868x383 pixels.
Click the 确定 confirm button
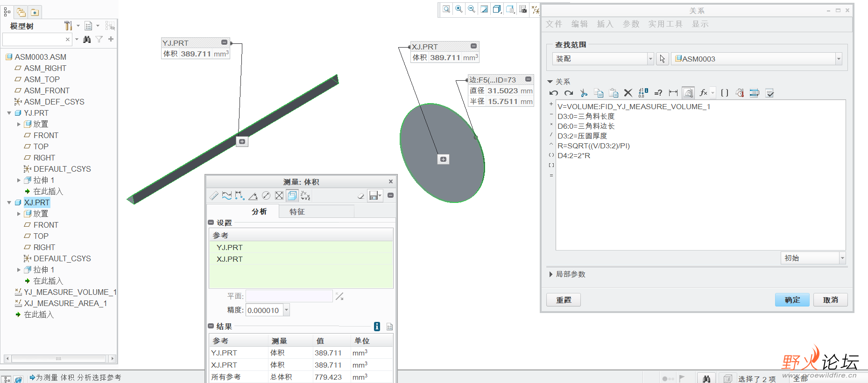click(x=792, y=300)
